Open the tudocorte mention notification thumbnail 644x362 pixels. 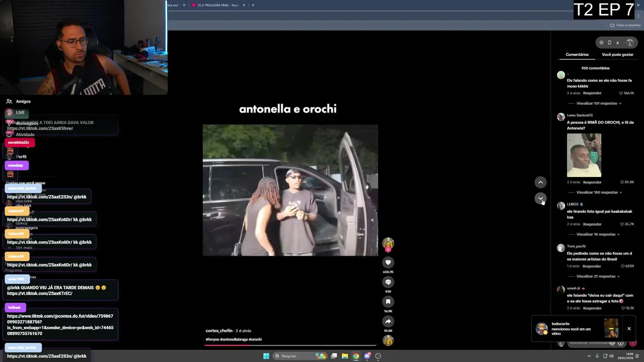tap(611, 328)
